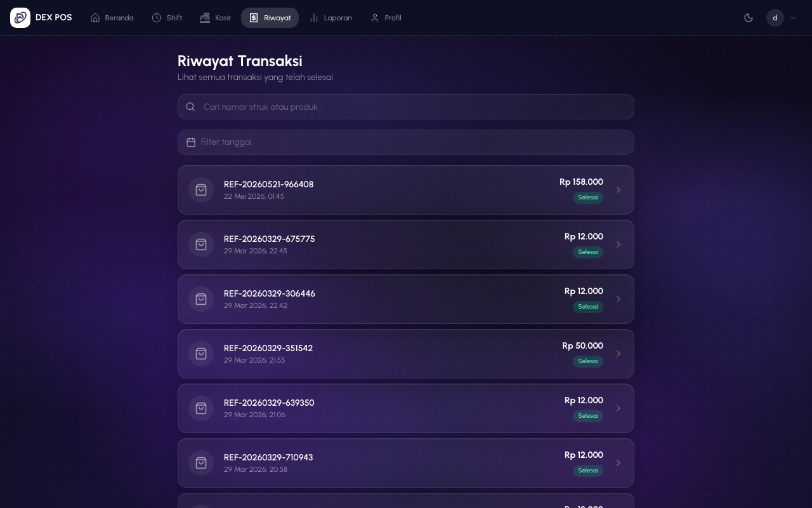Click bag icon for REF-20260521-966408
Image resolution: width=812 pixels, height=508 pixels.
point(201,190)
